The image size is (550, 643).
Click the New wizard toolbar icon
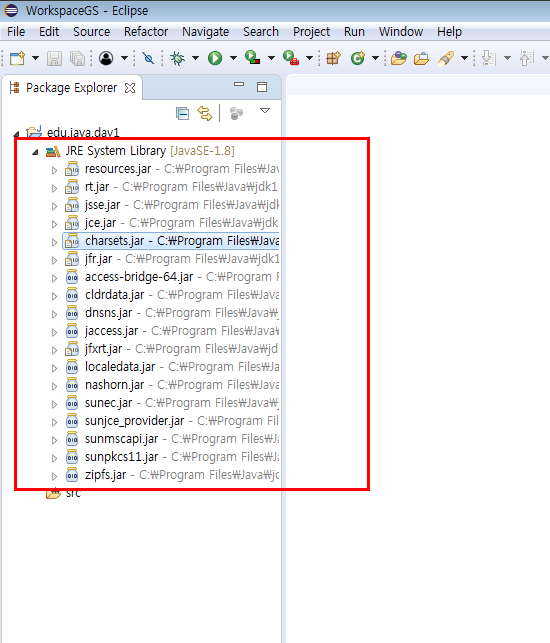pyautogui.click(x=17, y=58)
